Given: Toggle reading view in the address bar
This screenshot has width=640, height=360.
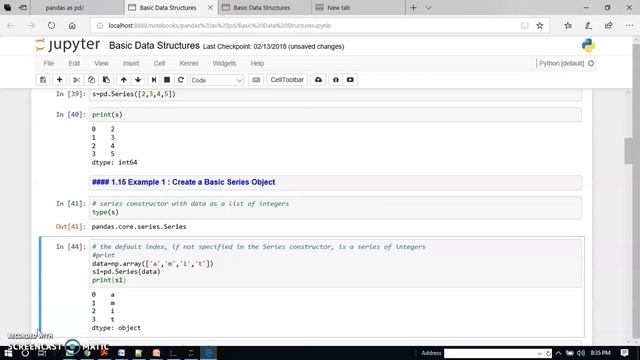Looking at the screenshot, I should pos(525,25).
